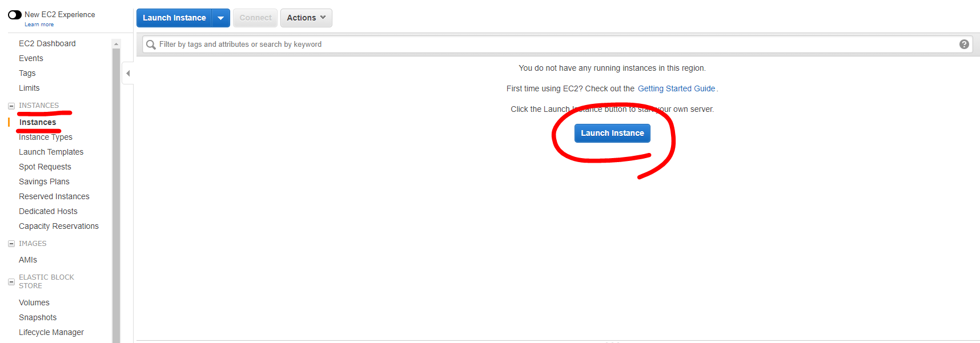This screenshot has height=343, width=980.
Task: Click the magnifier search icon
Action: click(151, 45)
